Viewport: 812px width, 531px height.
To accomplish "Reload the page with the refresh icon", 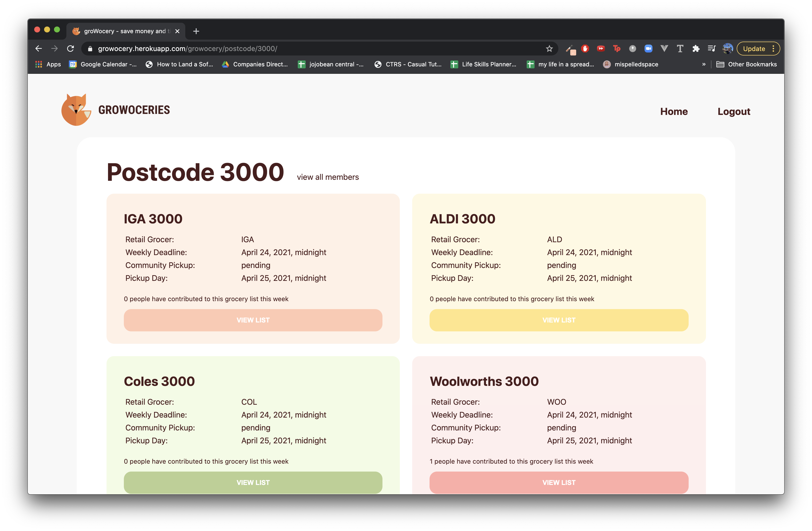I will click(x=71, y=49).
